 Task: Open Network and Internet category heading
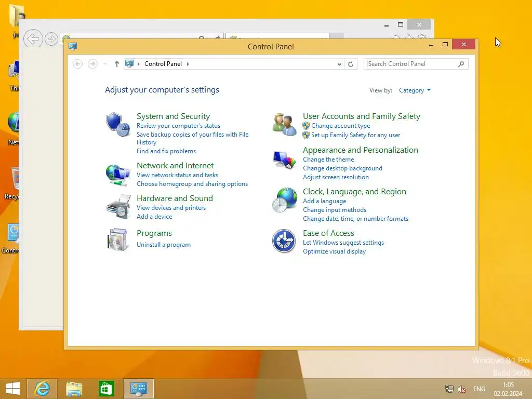click(175, 166)
